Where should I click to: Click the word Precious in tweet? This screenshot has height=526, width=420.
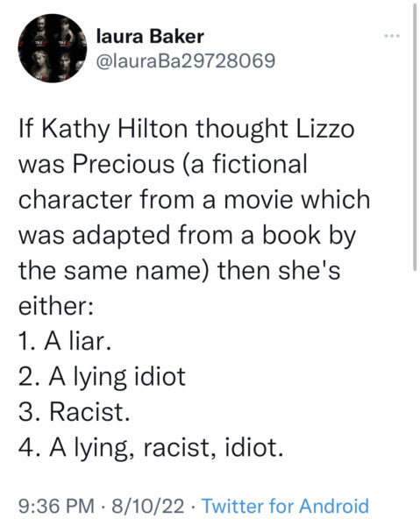point(123,165)
